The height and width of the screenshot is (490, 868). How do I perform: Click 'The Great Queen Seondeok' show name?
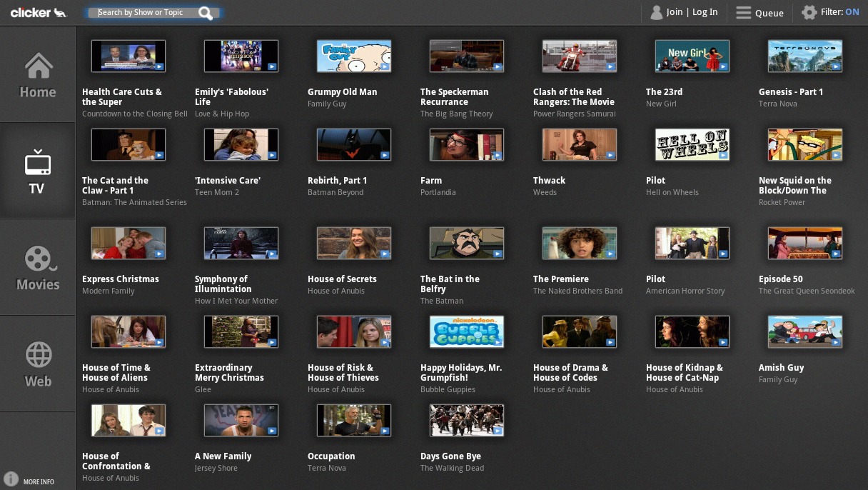pos(807,291)
